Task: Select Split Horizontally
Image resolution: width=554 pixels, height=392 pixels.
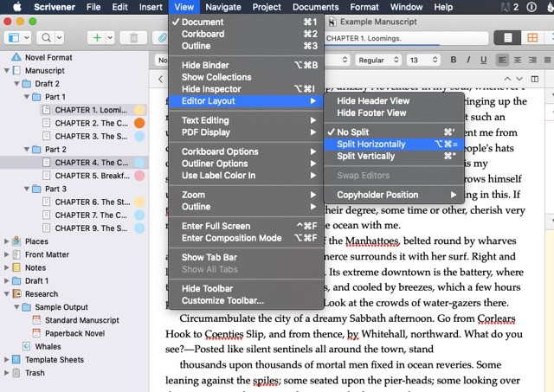Action: point(394,145)
